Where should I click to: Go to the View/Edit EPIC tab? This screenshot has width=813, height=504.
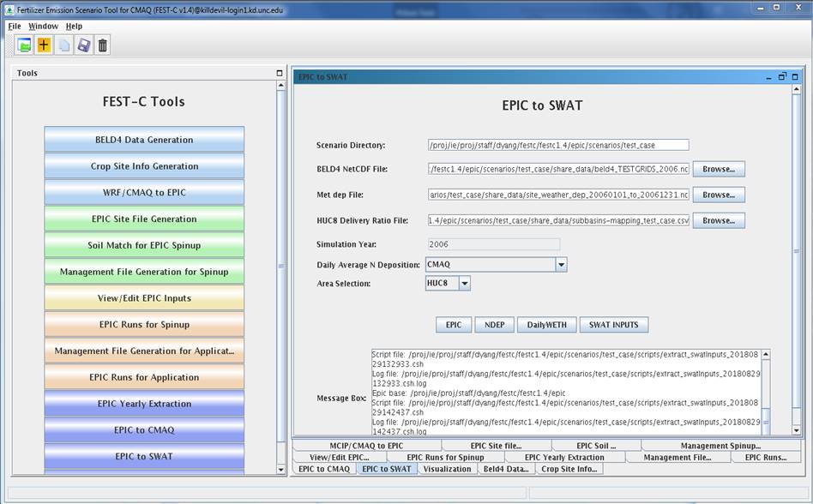coord(340,458)
